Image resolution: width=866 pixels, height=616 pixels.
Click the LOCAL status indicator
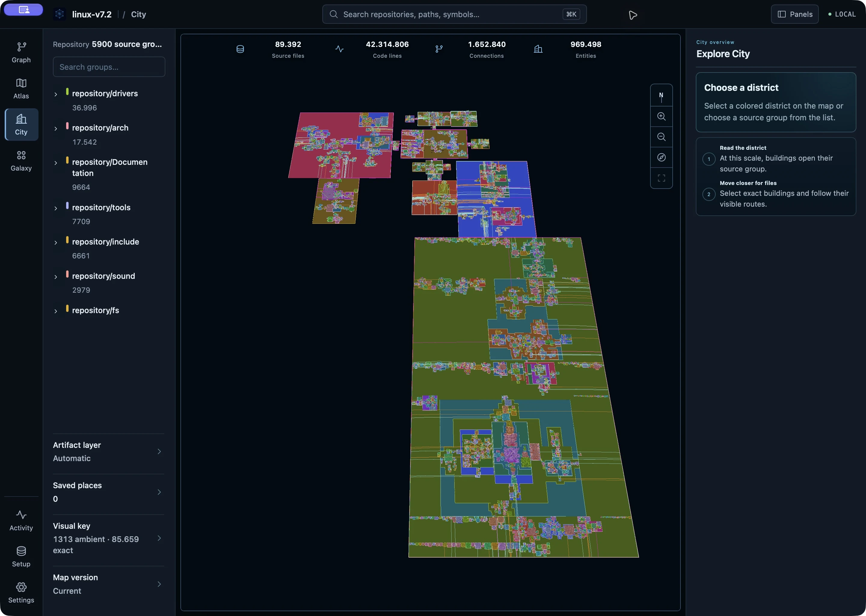click(x=842, y=14)
